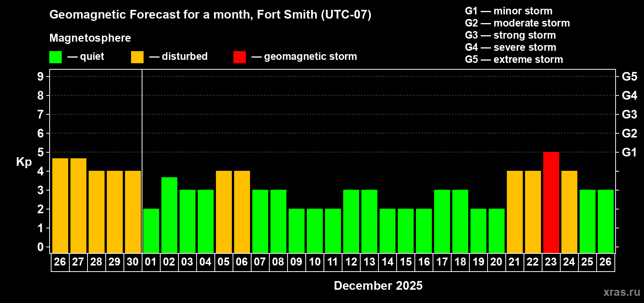Click date label 23 on the axis

coord(551,262)
